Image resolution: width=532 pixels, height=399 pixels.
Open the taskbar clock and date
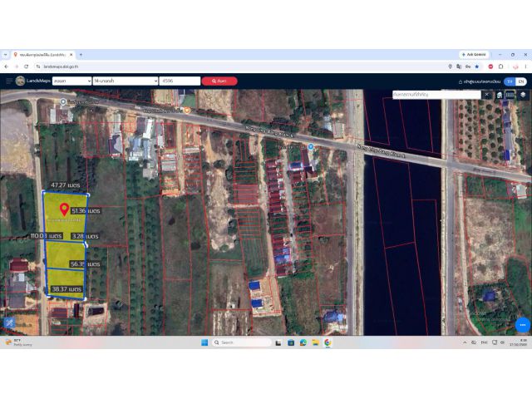click(518, 342)
